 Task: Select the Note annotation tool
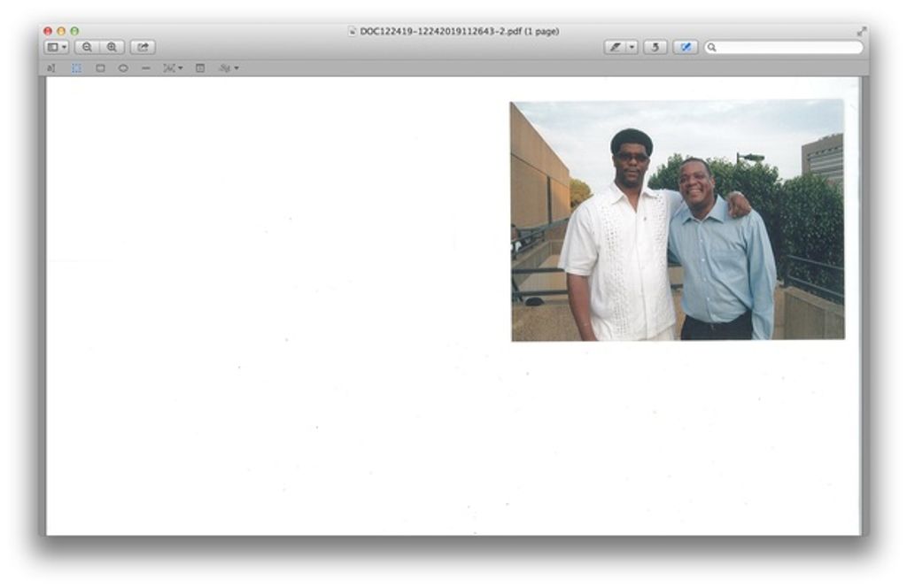[x=200, y=68]
